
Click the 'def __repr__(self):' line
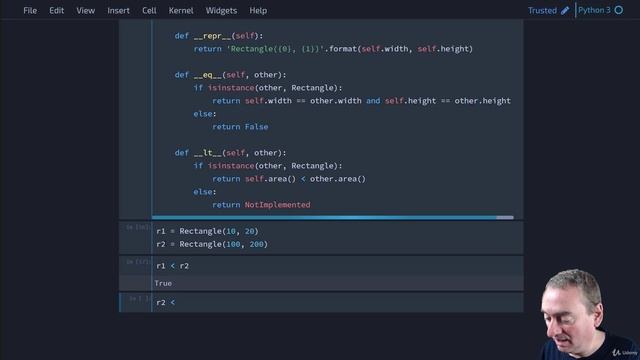(219, 36)
